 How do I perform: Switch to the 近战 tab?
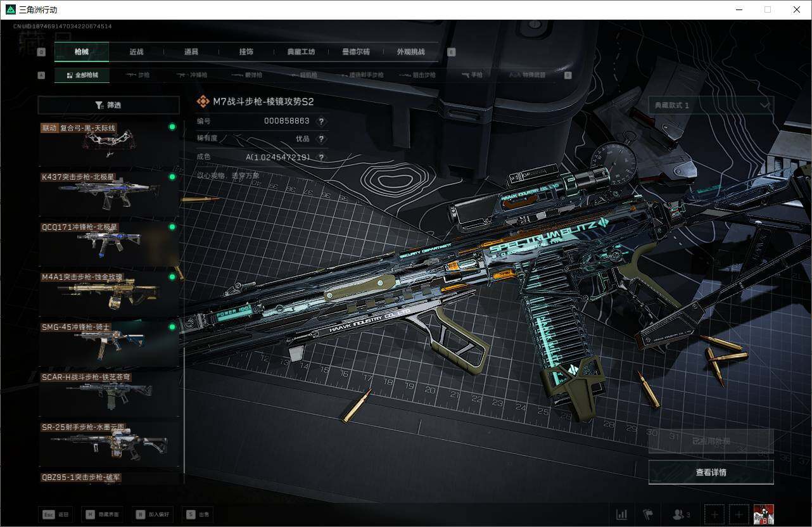coord(136,52)
